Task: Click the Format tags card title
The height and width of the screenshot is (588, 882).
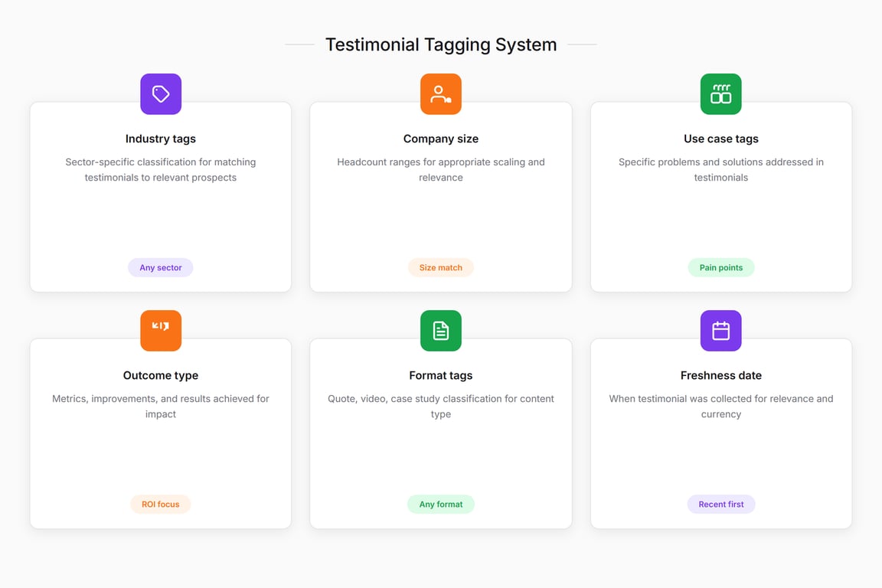Action: click(x=440, y=375)
